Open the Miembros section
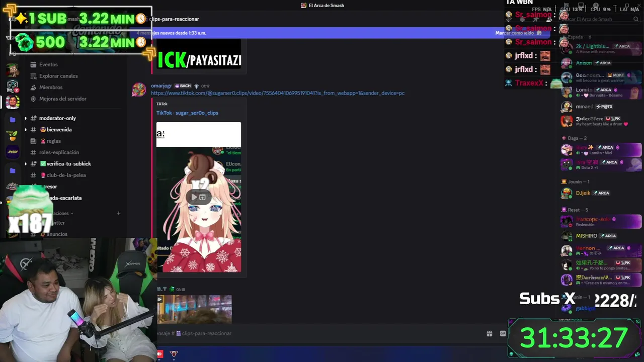This screenshot has width=644, height=362. pyautogui.click(x=51, y=87)
